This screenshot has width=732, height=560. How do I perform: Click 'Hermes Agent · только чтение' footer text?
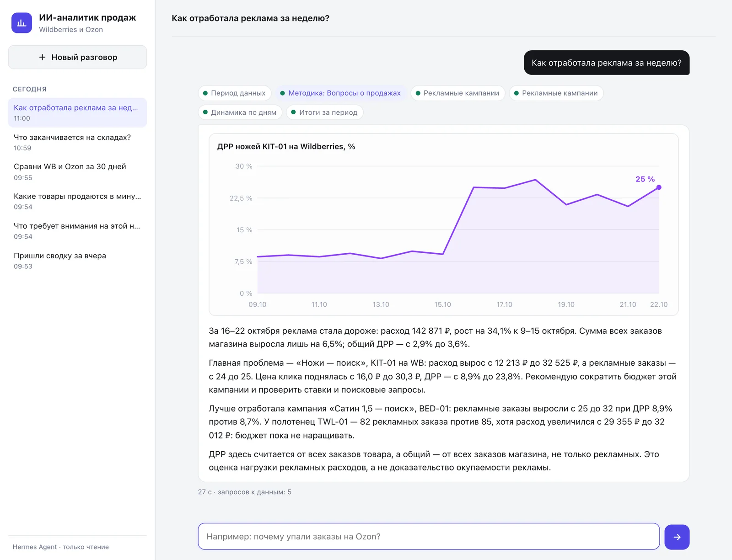tap(60, 547)
